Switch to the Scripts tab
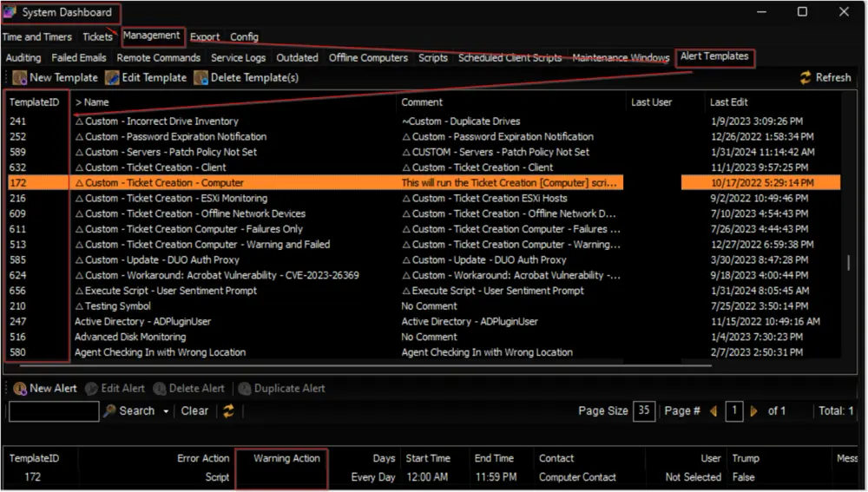This screenshot has height=492, width=868. click(x=433, y=57)
